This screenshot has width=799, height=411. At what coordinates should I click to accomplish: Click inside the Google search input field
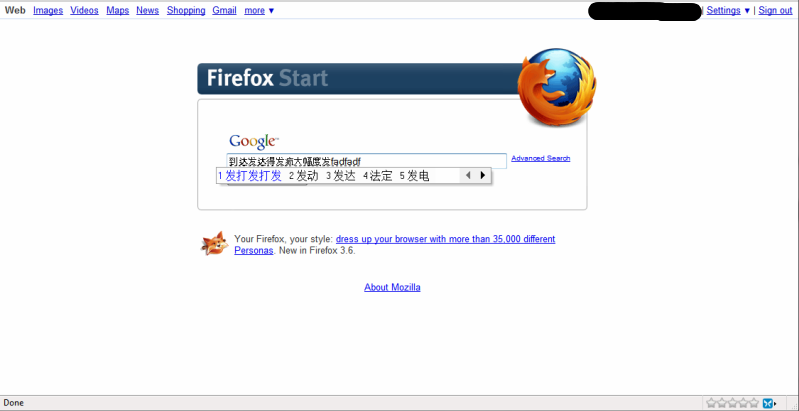(x=366, y=161)
